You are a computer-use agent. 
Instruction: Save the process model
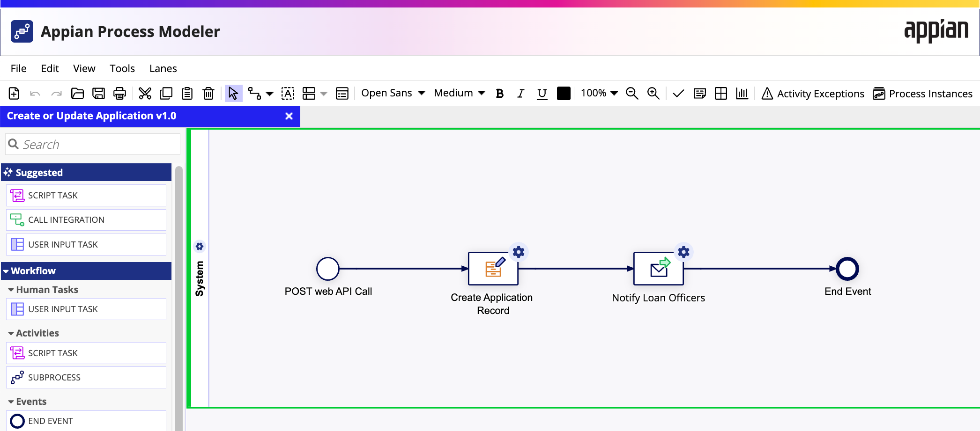pos(98,94)
